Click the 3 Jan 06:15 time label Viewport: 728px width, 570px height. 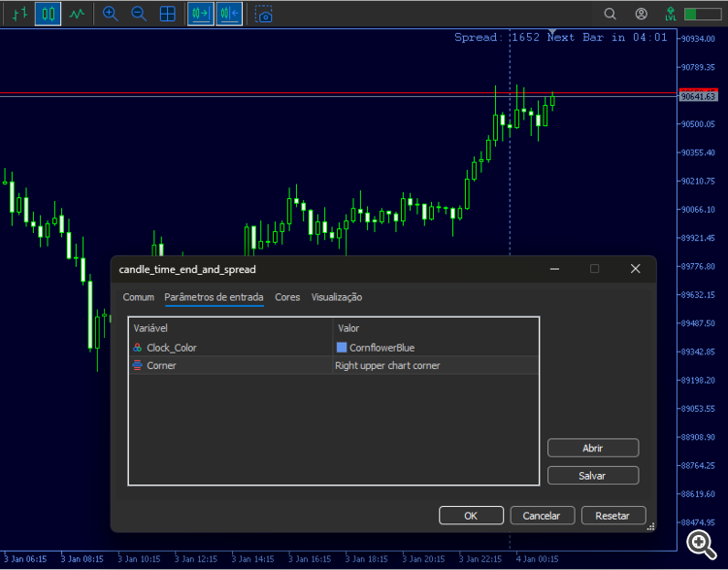coord(25,559)
